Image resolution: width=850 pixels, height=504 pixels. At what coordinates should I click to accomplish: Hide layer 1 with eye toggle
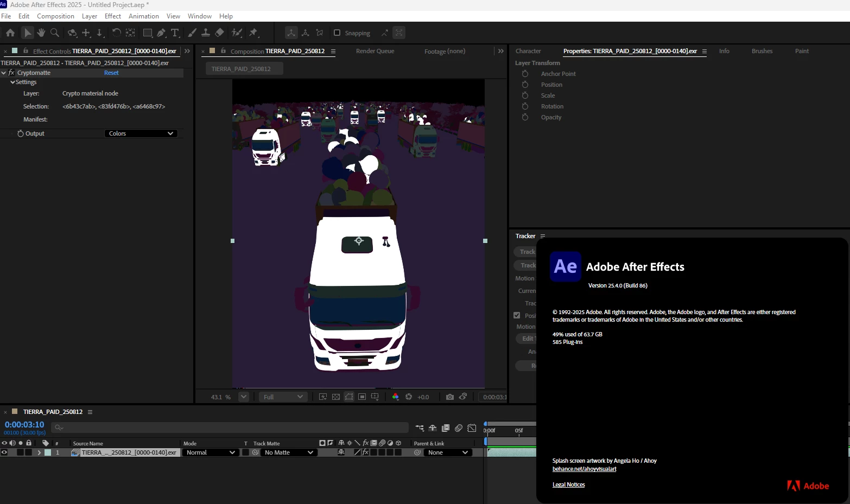(4, 452)
